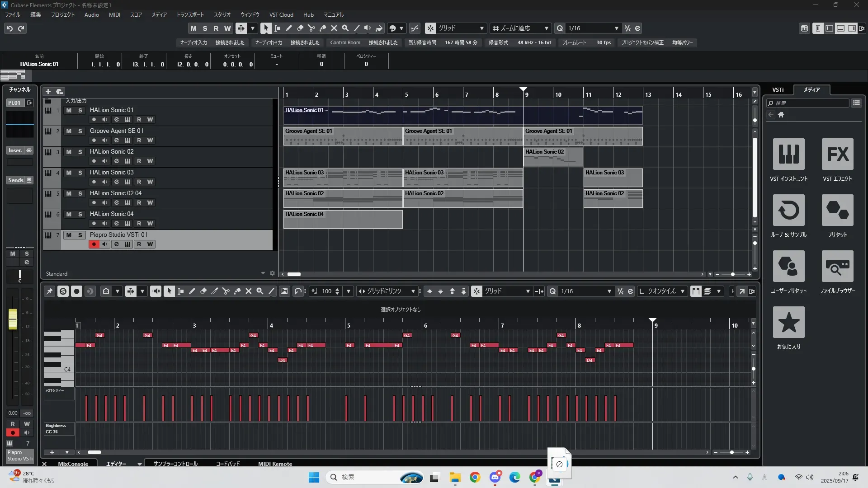Open Loops & Samples media tile

click(x=788, y=210)
